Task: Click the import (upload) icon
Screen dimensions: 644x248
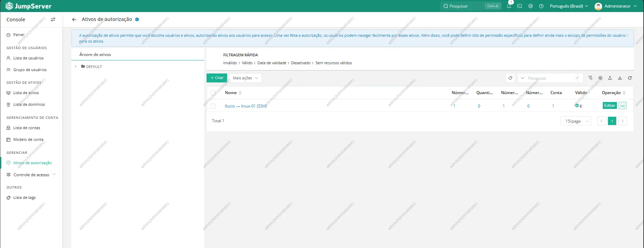Action: click(x=610, y=78)
